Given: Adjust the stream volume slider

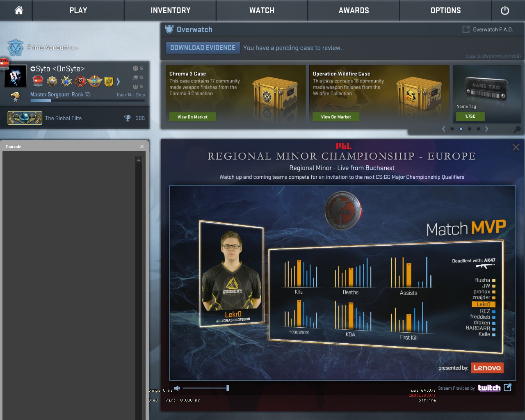Looking at the screenshot, I should (x=205, y=388).
